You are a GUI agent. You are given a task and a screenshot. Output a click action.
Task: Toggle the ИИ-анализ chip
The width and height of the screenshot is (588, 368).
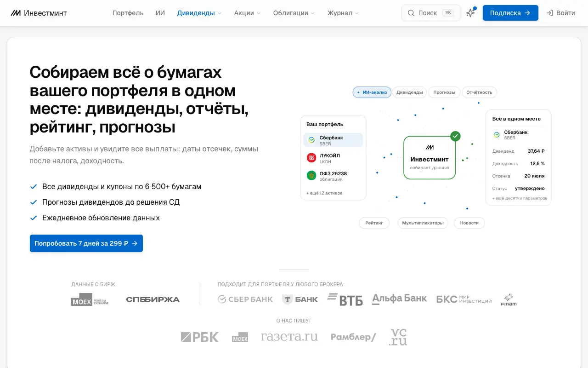(x=372, y=92)
